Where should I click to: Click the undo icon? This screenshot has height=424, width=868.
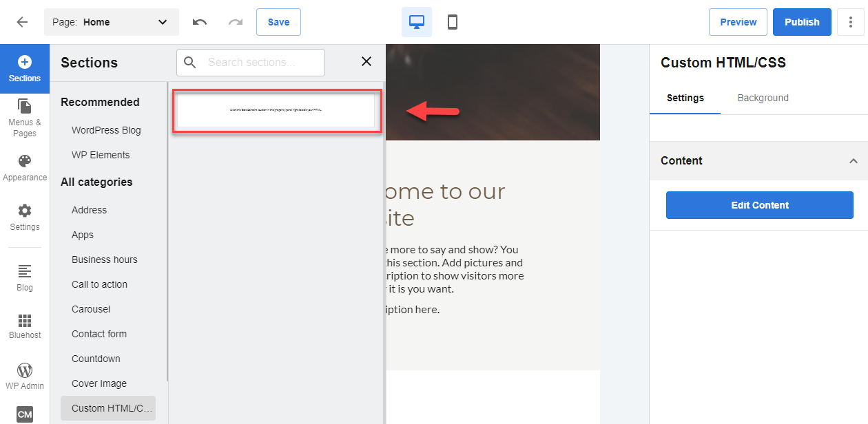[200, 22]
